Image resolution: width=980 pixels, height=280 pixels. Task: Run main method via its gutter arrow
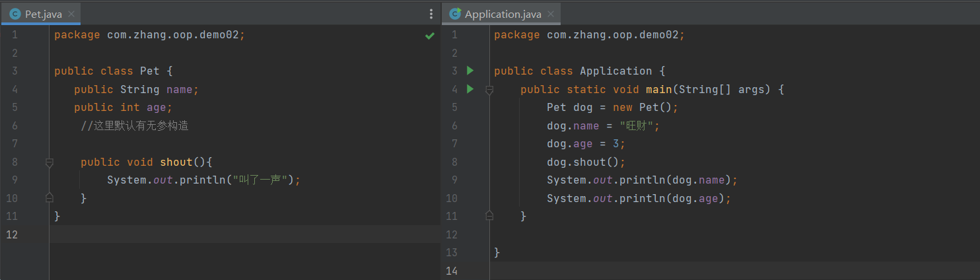coord(470,89)
